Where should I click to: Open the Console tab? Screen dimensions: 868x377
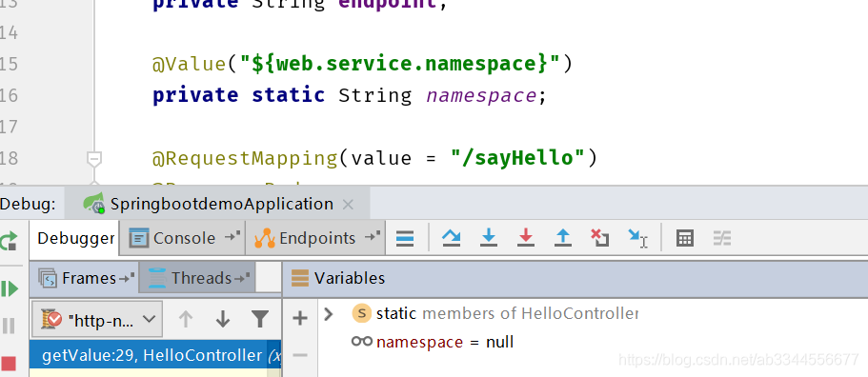pyautogui.click(x=183, y=238)
